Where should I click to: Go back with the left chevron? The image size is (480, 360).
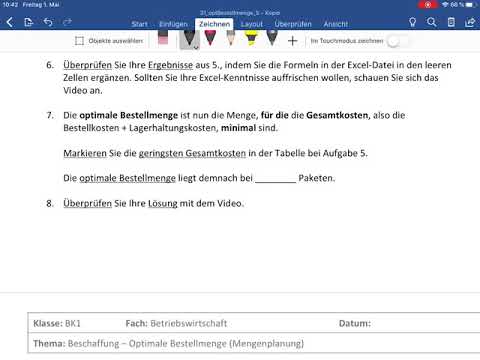coord(10,22)
